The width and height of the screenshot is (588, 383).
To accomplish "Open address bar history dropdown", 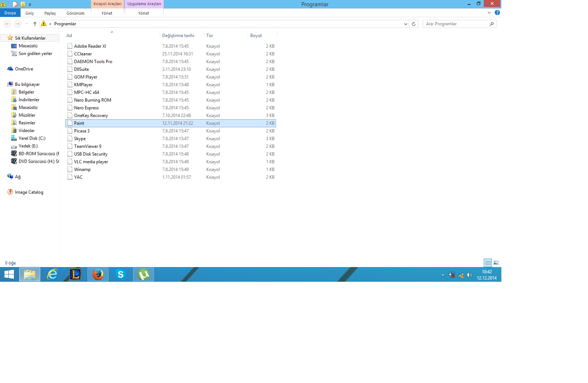I will pos(406,24).
